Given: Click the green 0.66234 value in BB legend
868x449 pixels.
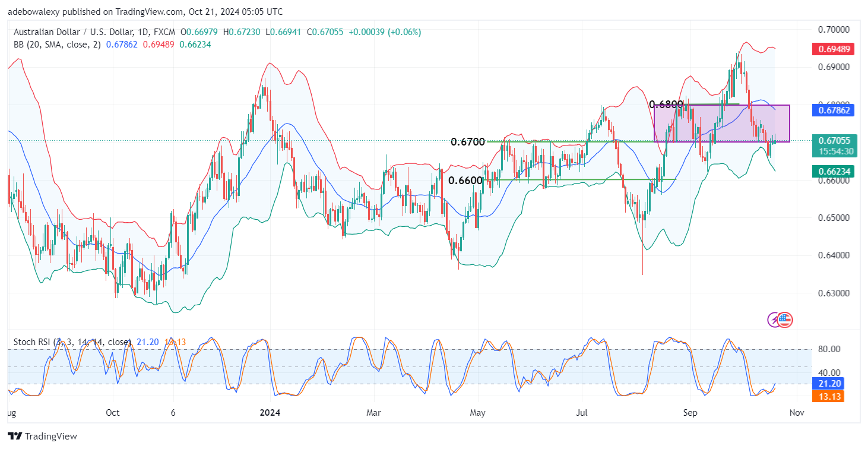Looking at the screenshot, I should [x=194, y=45].
